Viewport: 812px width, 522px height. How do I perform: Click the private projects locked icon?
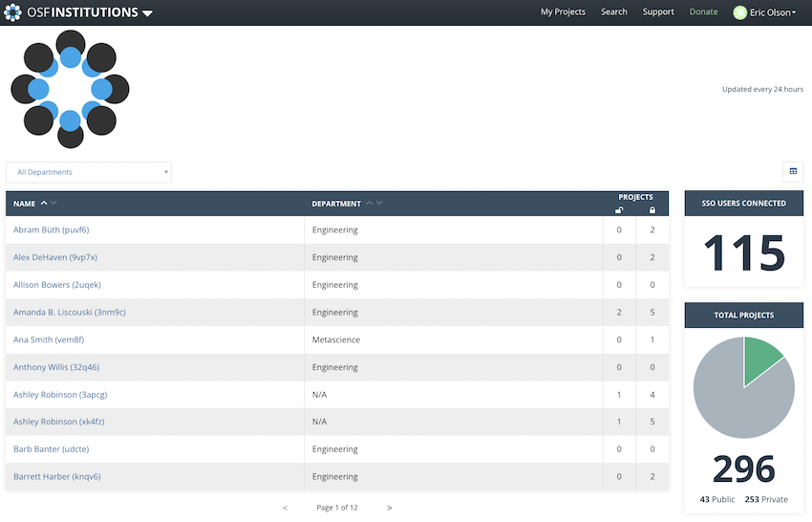point(652,209)
